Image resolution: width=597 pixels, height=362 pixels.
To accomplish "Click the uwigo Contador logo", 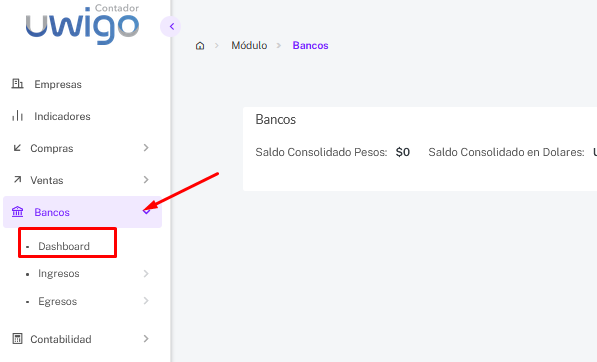I will click(82, 24).
